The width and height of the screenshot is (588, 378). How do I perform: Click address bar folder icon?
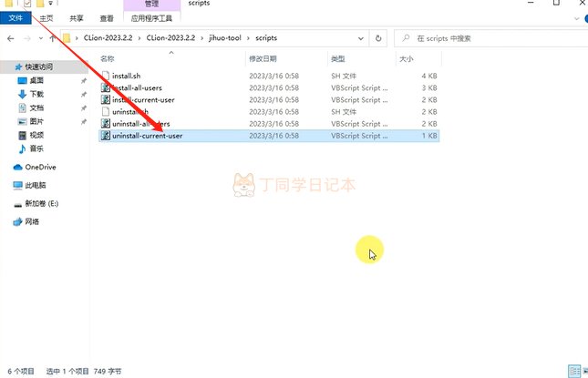(67, 38)
